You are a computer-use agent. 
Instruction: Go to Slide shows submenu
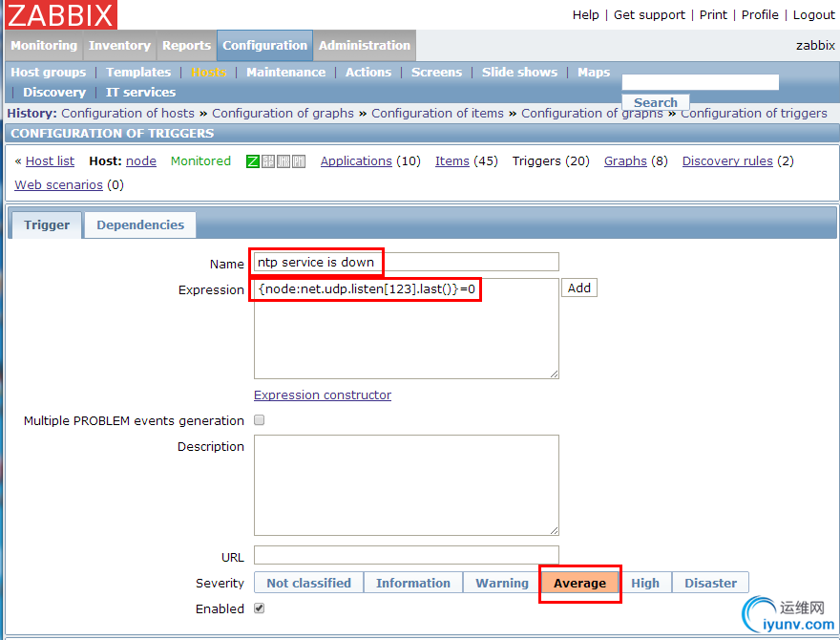point(519,72)
